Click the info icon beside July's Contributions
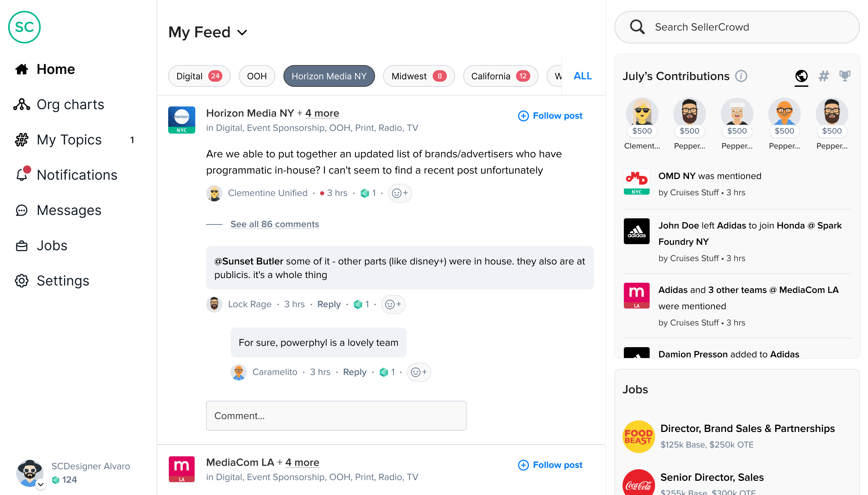Screen dimensions: 868x495 tap(741, 76)
